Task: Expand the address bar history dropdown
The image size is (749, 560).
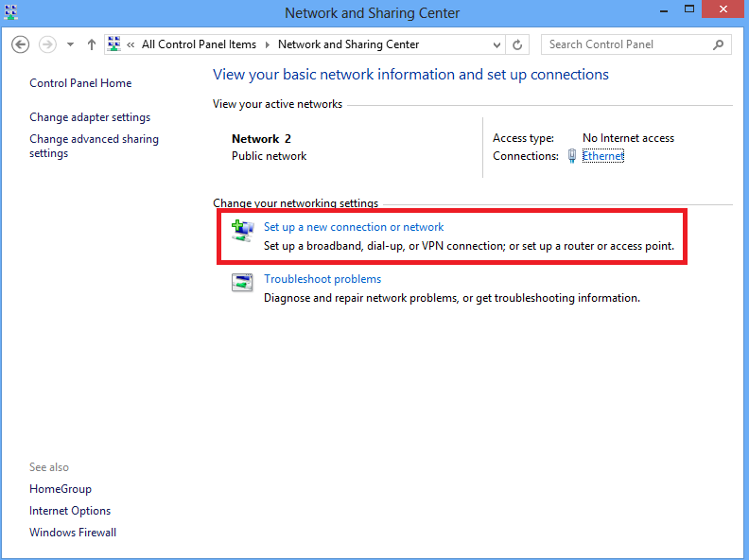Action: [498, 44]
